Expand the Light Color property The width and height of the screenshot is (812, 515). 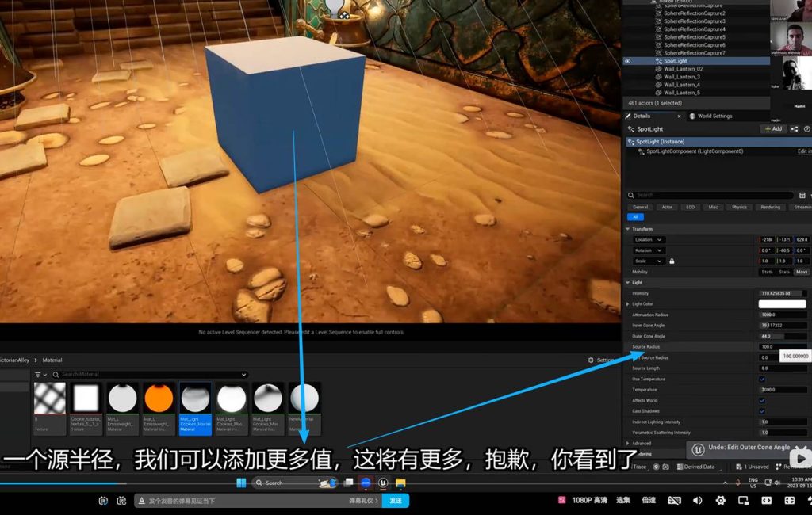click(628, 304)
